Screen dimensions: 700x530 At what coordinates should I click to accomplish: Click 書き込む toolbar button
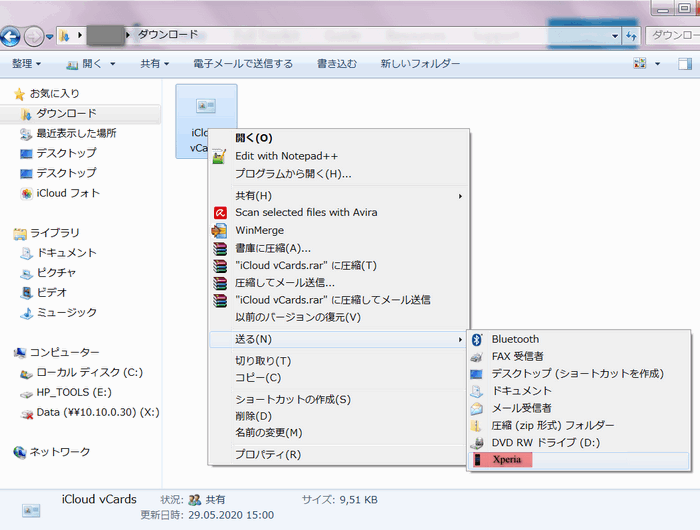337,64
